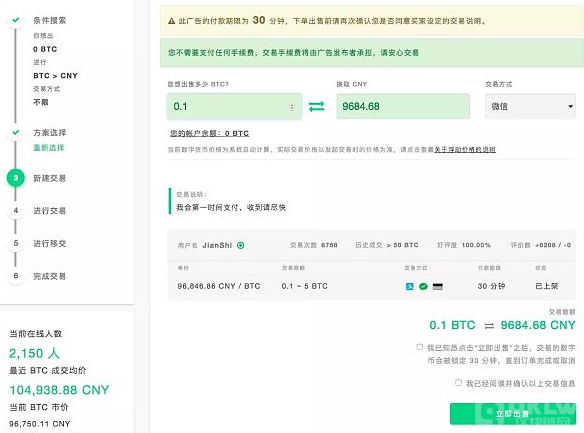Click JianShi verified badge icon
The height and width of the screenshot is (433, 584).
[241, 245]
